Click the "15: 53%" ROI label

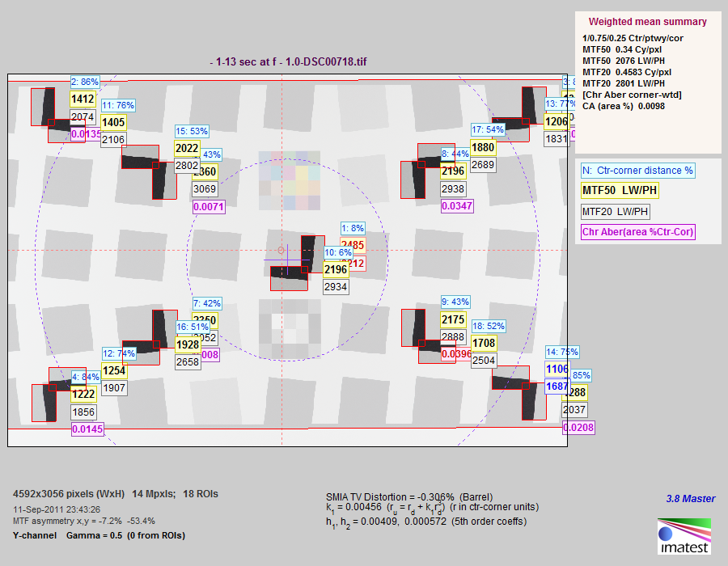(x=192, y=131)
